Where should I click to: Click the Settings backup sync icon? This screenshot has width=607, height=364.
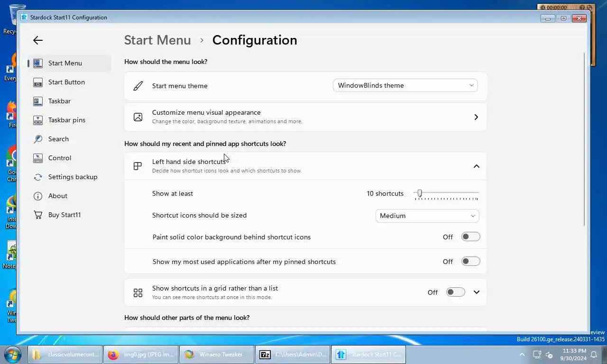coord(38,177)
